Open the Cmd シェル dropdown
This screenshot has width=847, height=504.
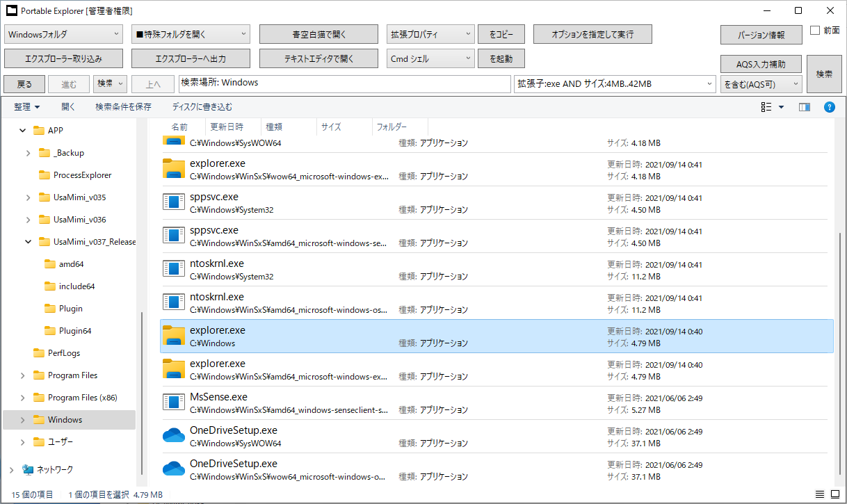(430, 59)
